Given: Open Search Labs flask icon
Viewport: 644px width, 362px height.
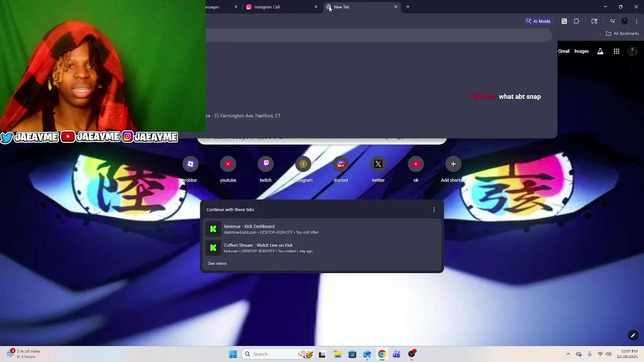Looking at the screenshot, I should (x=600, y=51).
